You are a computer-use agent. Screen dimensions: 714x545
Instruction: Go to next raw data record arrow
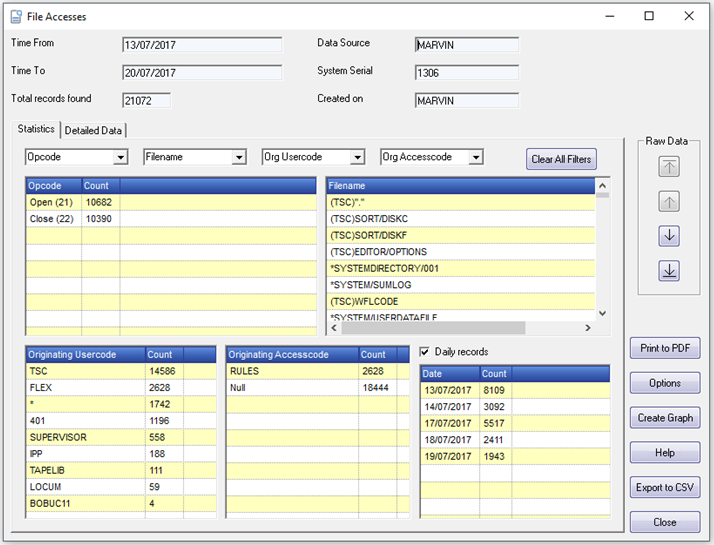[x=669, y=236]
